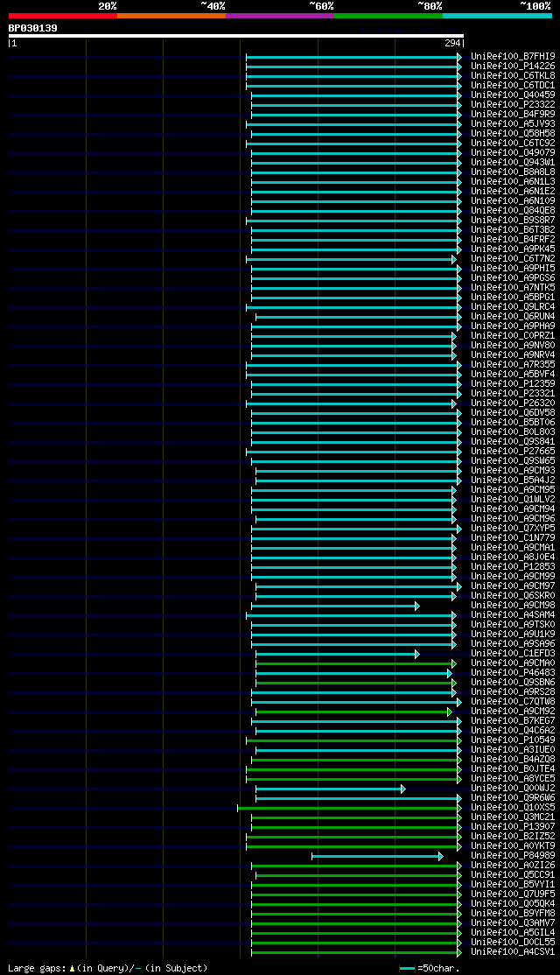Select the label UniRef100_Q58H58
The image size is (560, 975).
(x=513, y=134)
